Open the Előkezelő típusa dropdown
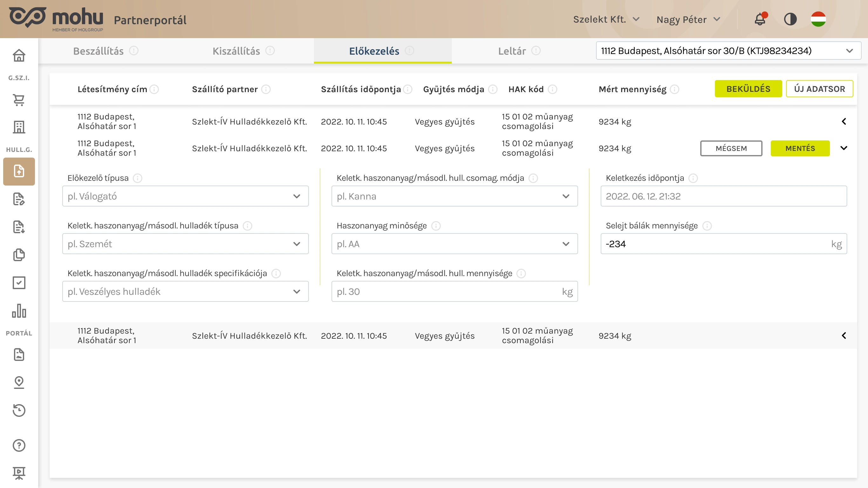This screenshot has width=868, height=488. [185, 196]
